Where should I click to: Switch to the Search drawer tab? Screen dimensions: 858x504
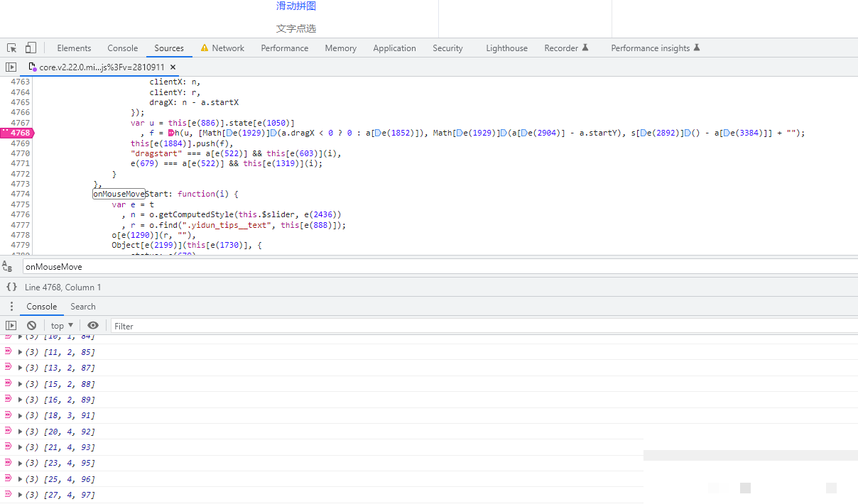[x=82, y=307]
